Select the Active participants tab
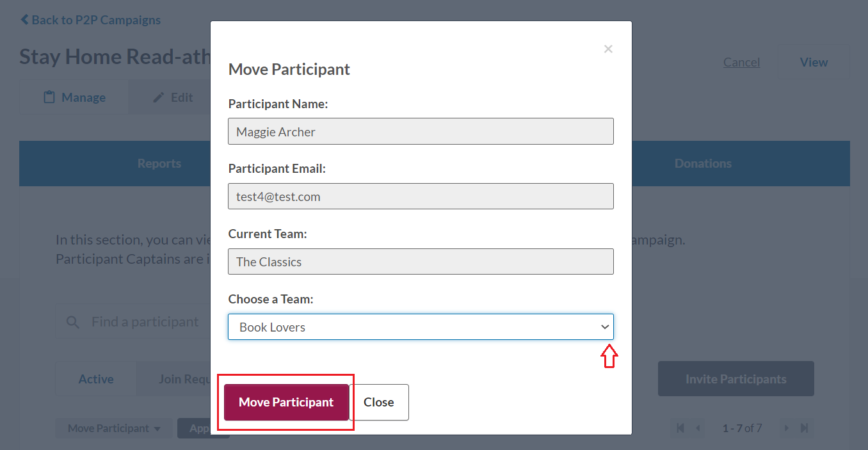This screenshot has width=868, height=450. pyautogui.click(x=96, y=379)
